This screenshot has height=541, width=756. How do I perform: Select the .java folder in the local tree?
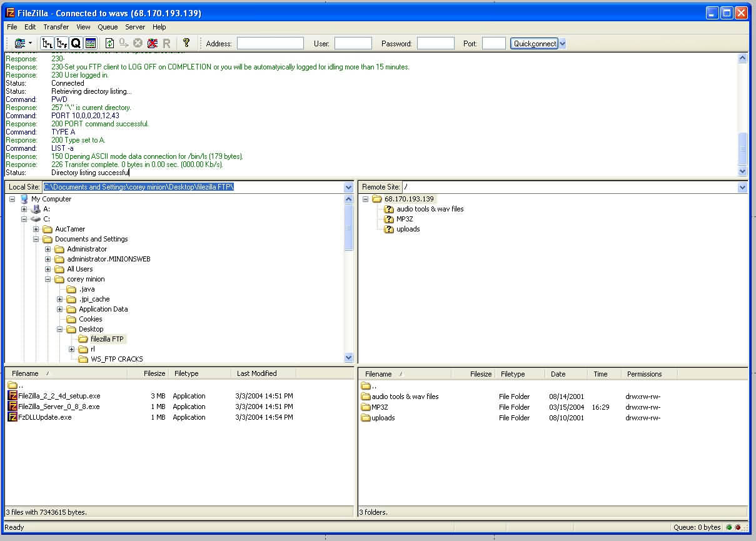(x=87, y=289)
